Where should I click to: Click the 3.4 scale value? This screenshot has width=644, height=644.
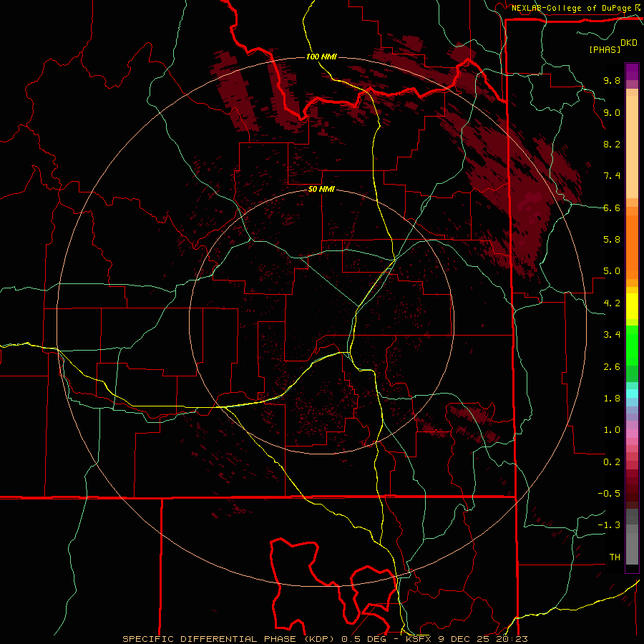pyautogui.click(x=612, y=335)
